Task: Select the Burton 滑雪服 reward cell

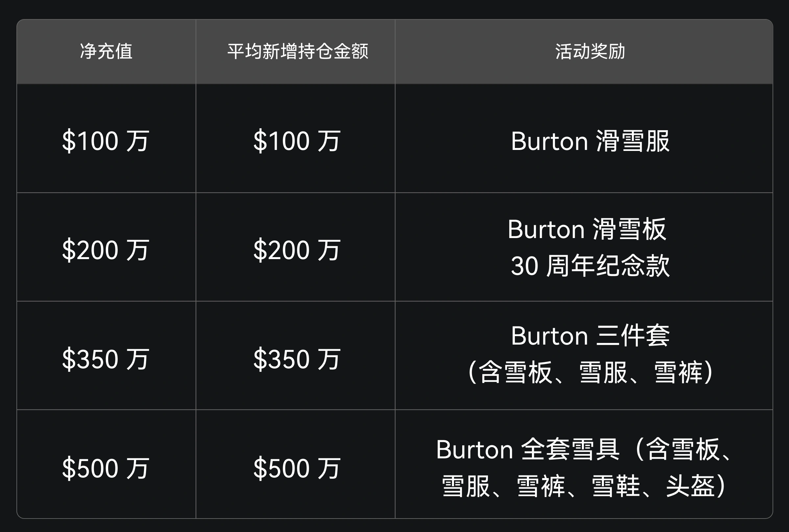Action: pos(590,141)
